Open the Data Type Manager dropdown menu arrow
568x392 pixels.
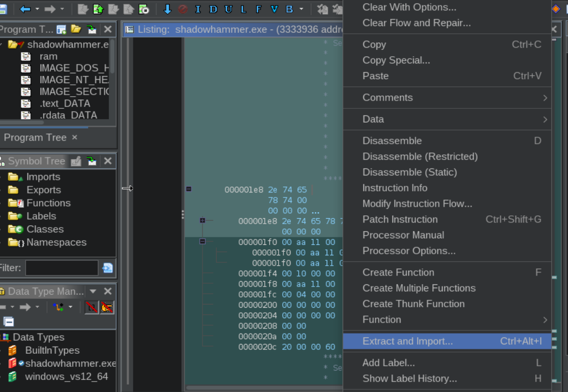92,291
